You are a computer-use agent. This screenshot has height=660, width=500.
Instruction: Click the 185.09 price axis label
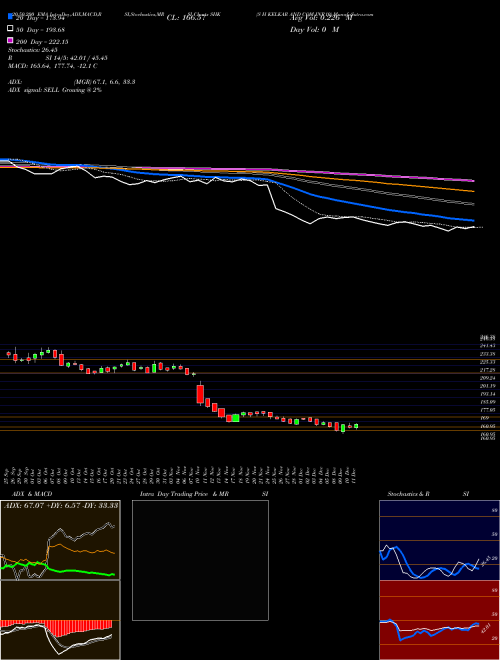[x=488, y=402]
